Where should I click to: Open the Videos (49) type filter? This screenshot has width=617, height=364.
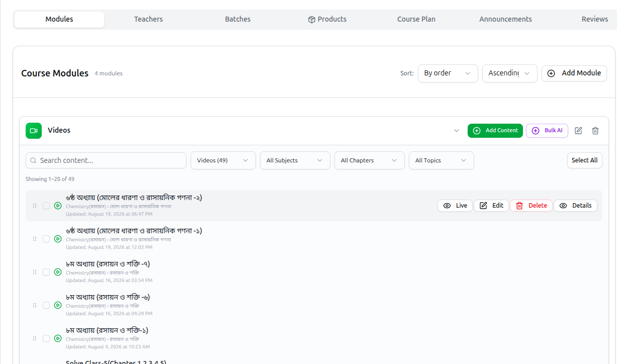tap(223, 160)
